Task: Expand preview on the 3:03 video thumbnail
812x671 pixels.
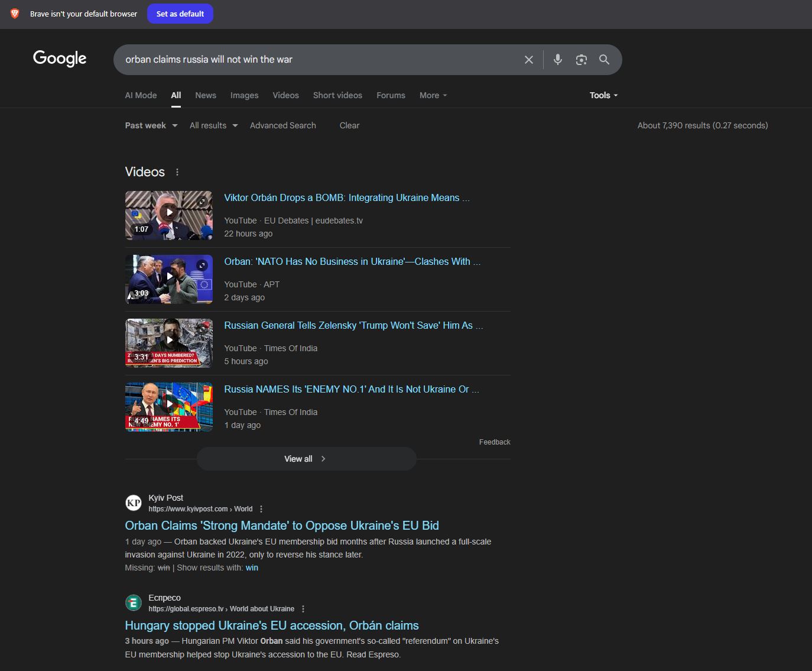Action: [x=202, y=265]
